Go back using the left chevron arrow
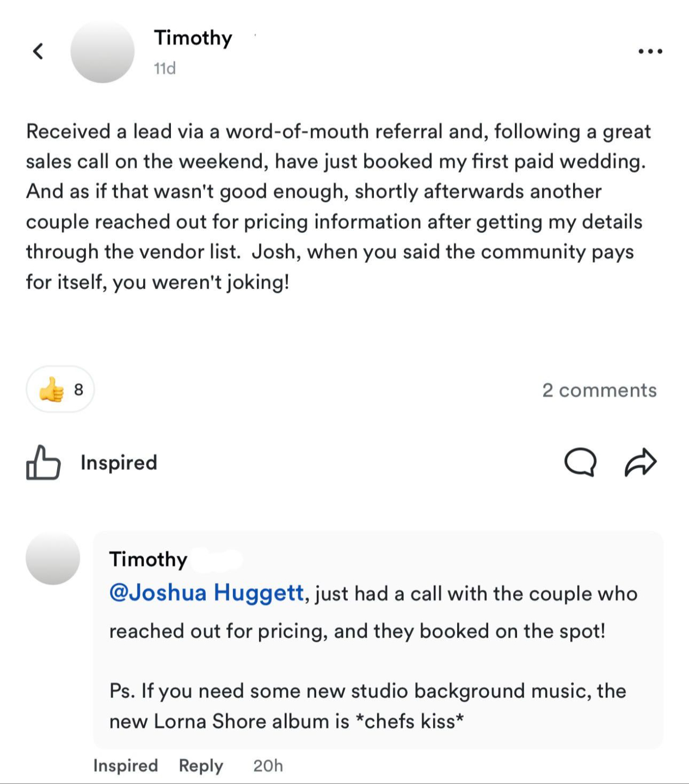This screenshot has width=689, height=784. tap(38, 51)
